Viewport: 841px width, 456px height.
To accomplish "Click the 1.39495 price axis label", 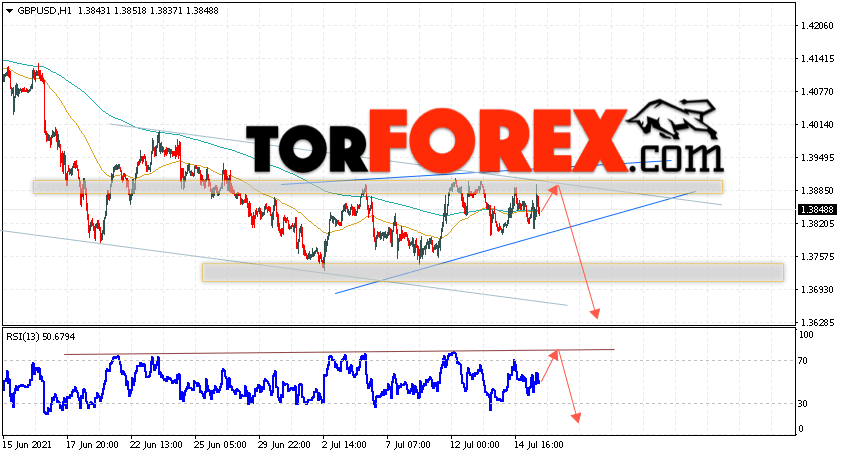I will (817, 158).
